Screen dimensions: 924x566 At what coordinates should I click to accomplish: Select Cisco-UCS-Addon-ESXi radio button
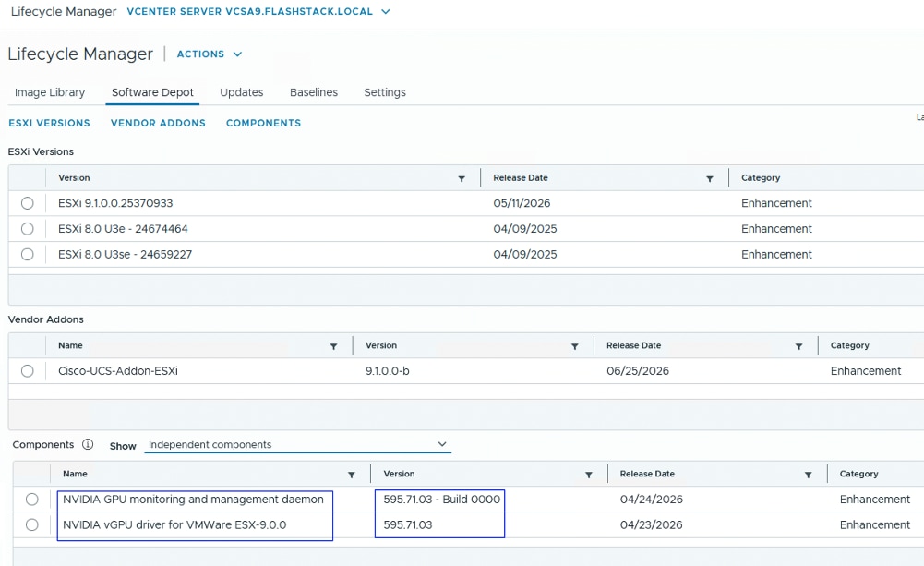click(27, 371)
